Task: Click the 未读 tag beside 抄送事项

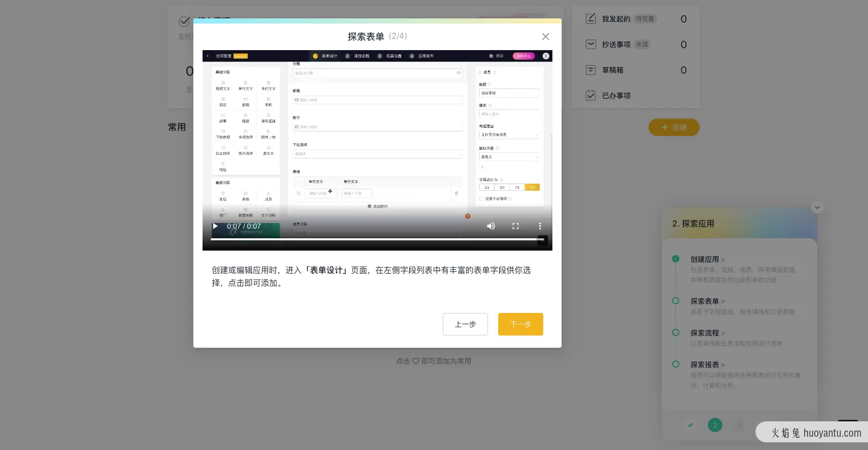Action: tap(642, 44)
